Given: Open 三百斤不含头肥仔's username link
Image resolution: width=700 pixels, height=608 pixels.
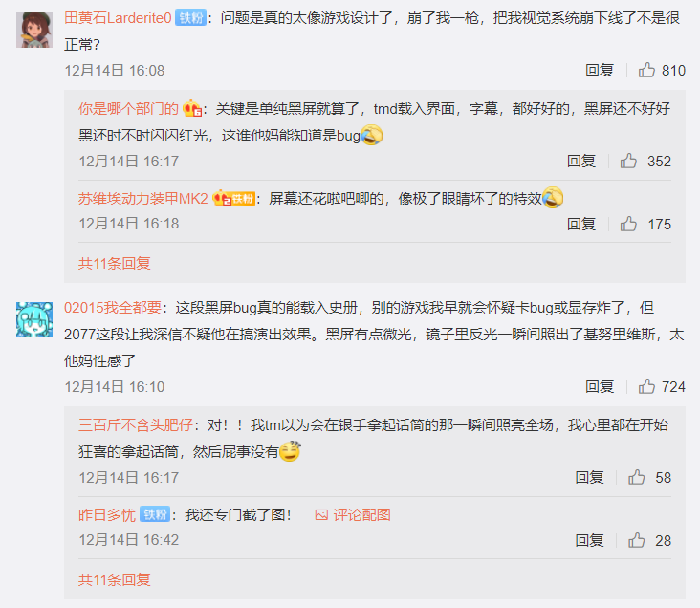Looking at the screenshot, I should 135,425.
